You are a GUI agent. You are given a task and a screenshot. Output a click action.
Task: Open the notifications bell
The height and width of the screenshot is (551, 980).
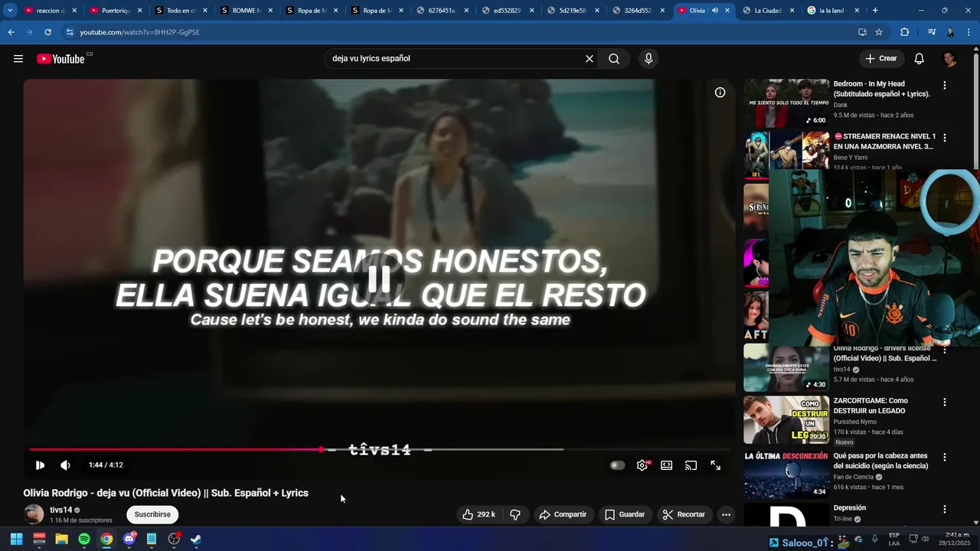click(920, 59)
